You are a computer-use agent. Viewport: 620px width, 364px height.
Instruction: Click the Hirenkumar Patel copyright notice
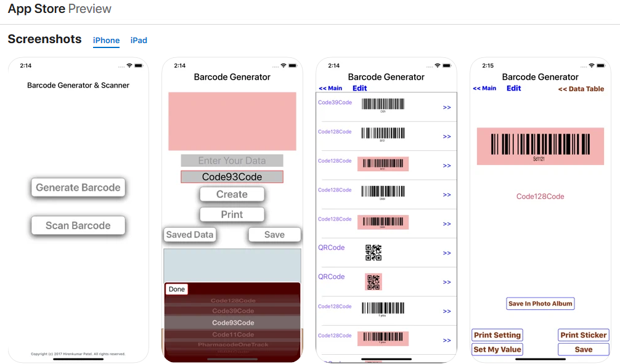pos(78,354)
